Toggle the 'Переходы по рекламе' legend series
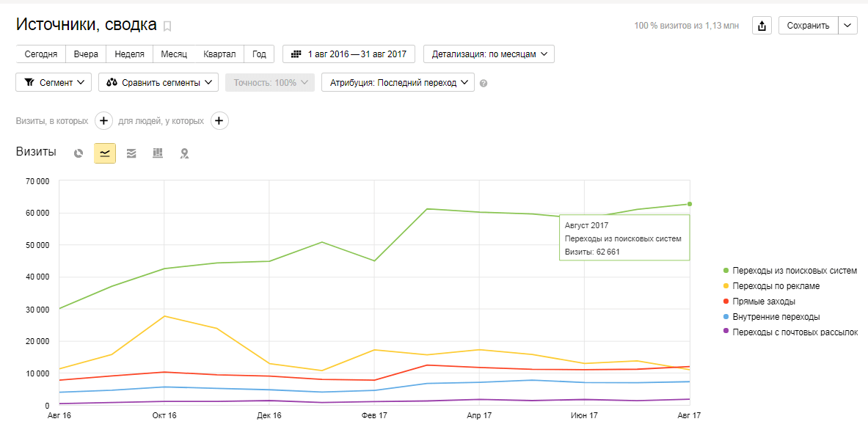The image size is (868, 438). pos(776,286)
